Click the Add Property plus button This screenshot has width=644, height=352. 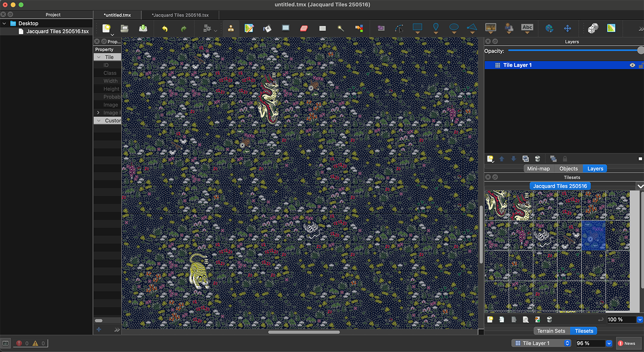tap(99, 330)
